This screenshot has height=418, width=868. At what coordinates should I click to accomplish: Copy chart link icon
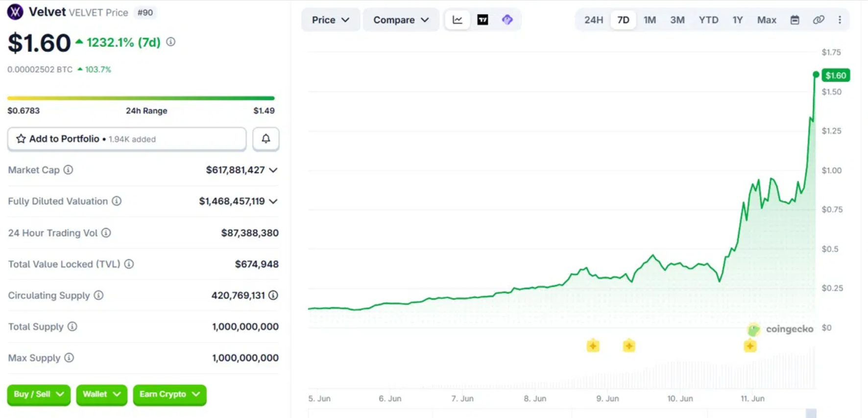coord(819,20)
